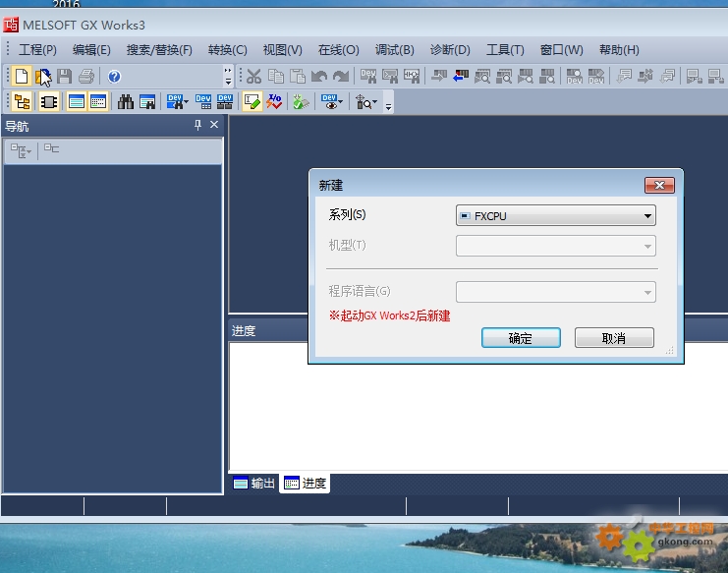The image size is (728, 573).
Task: Click the Search result window icon
Action: coord(147,101)
